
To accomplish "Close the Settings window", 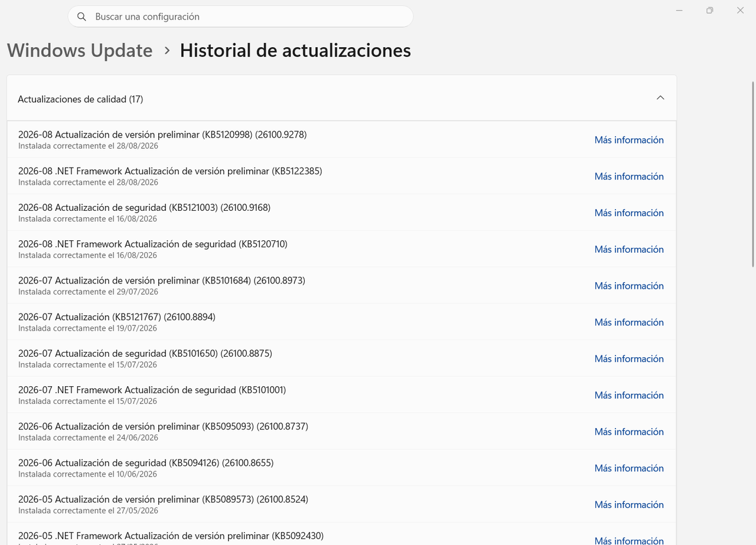I will 740,11.
